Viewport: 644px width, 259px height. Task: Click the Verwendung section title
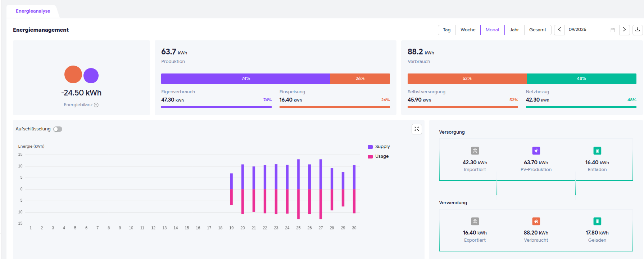tap(453, 203)
